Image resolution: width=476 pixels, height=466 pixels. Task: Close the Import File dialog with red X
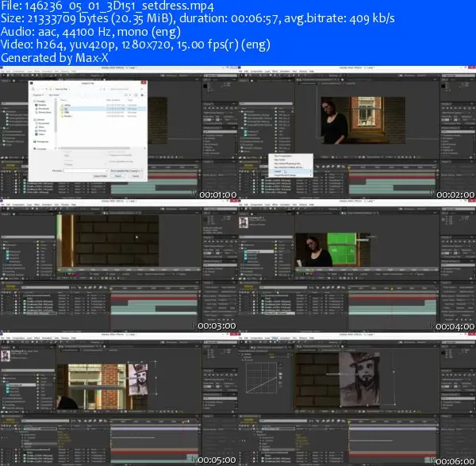point(144,83)
